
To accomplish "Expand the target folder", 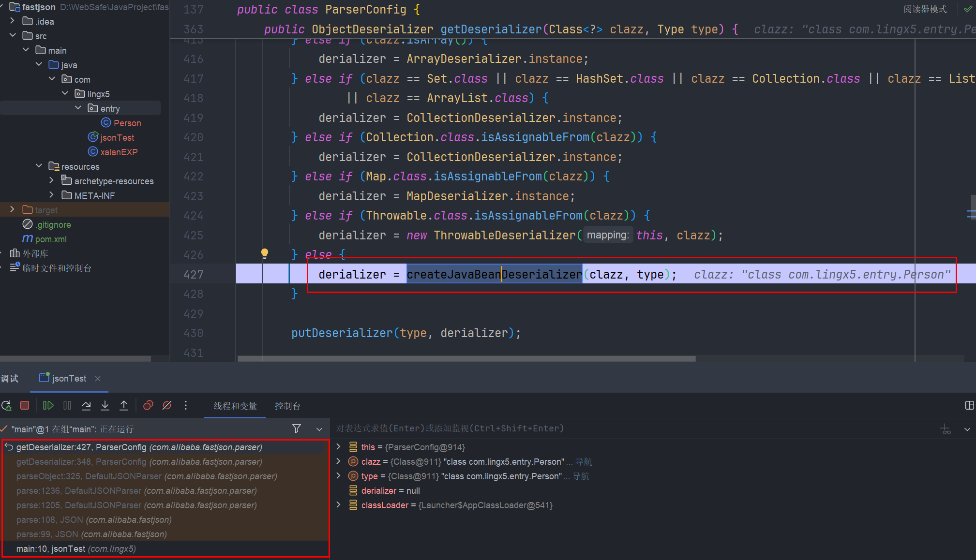I will [13, 209].
